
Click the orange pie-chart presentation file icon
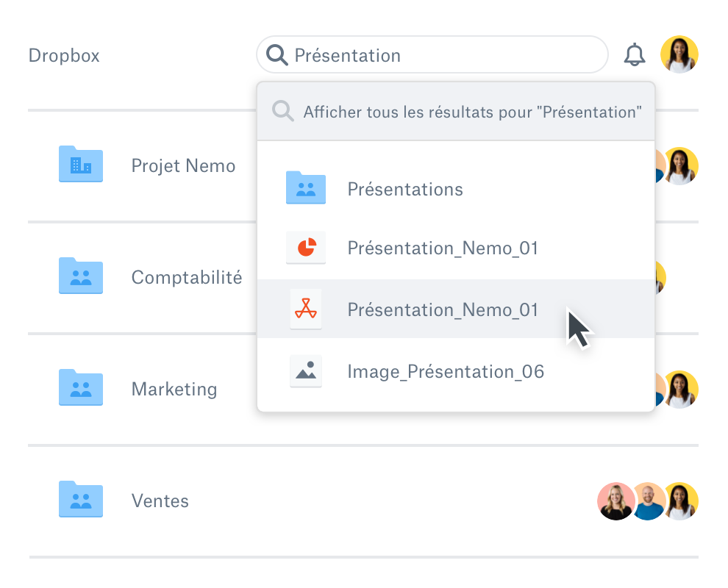pos(305,248)
